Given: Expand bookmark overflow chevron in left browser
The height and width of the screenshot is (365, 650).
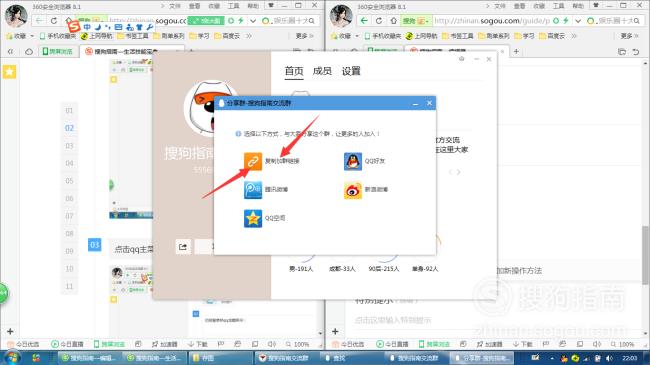Looking at the screenshot, I should 249,36.
